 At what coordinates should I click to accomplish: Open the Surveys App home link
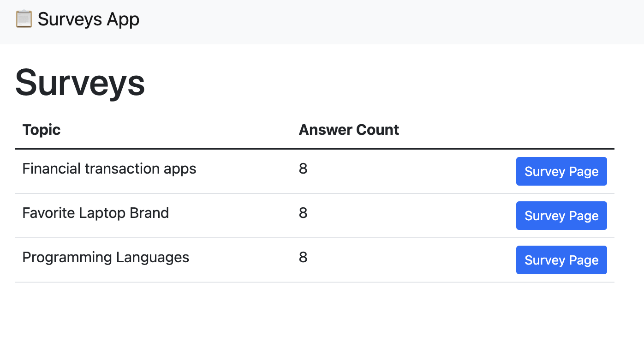(77, 19)
